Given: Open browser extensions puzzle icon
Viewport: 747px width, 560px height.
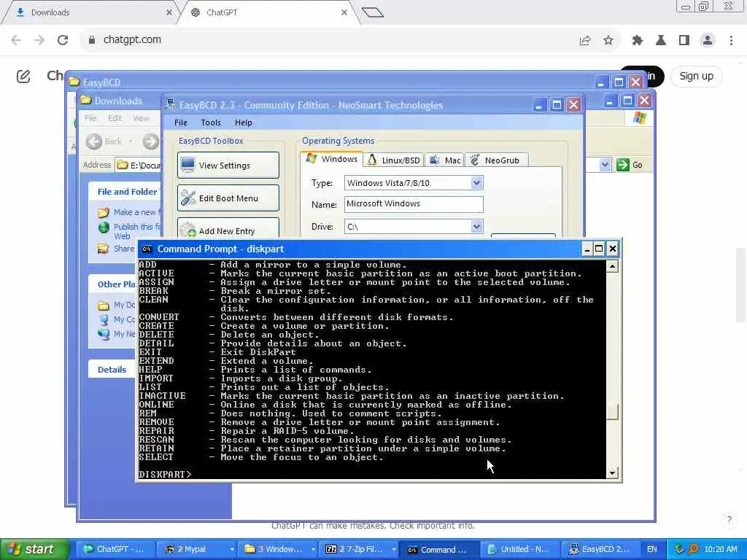Looking at the screenshot, I should coord(638,41).
